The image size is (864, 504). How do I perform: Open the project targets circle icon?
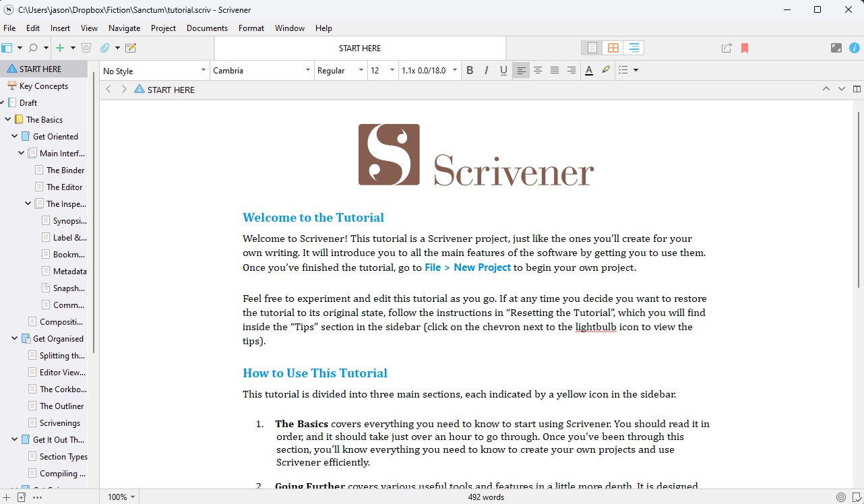pyautogui.click(x=841, y=497)
